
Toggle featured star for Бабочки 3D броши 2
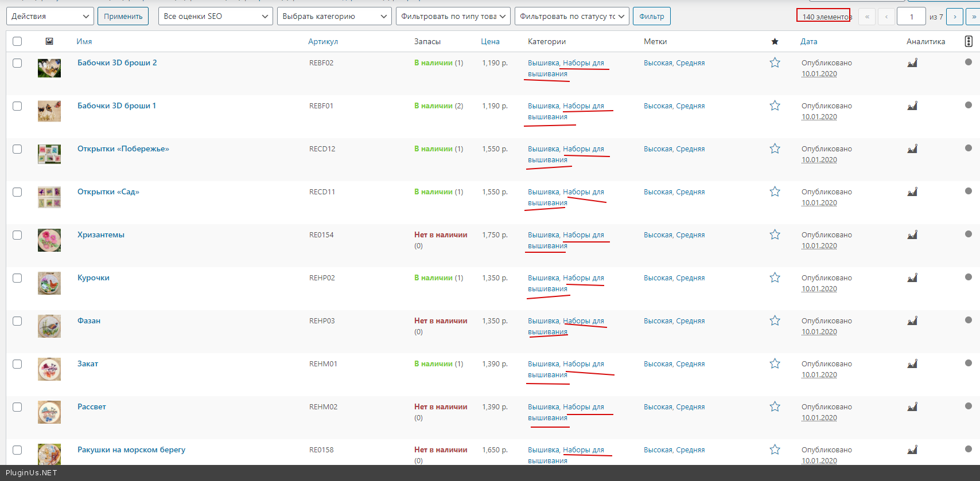[x=775, y=63]
